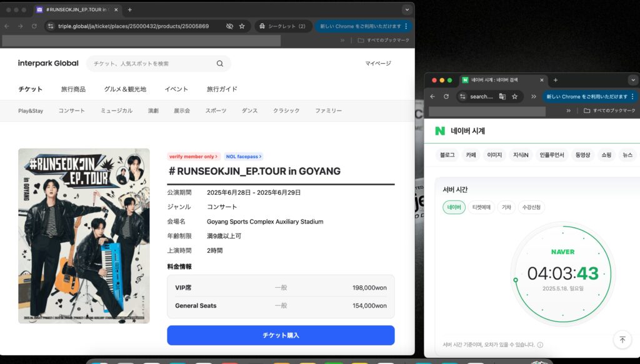Open site info icon beside triple.global URL
The image size is (640, 364).
point(51,26)
